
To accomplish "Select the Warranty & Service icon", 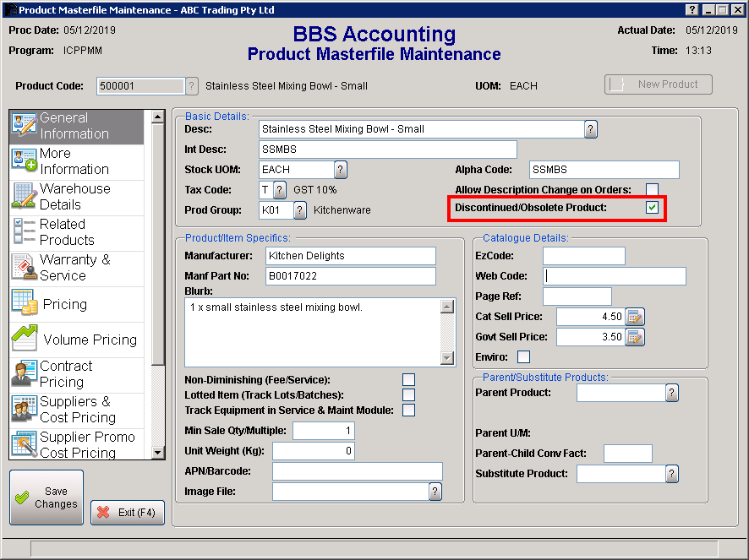I will [x=24, y=268].
